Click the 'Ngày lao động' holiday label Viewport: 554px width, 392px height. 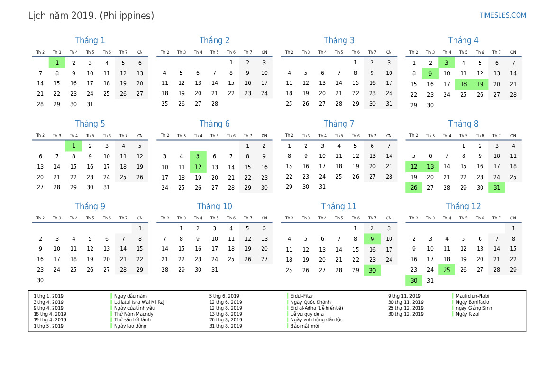pyautogui.click(x=130, y=326)
